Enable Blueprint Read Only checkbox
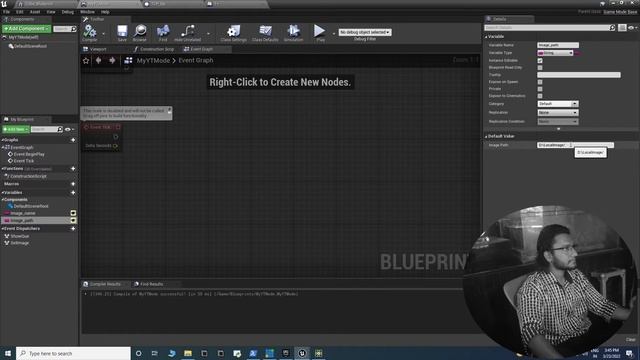Screen dimensions: 640x360 coord(540,68)
